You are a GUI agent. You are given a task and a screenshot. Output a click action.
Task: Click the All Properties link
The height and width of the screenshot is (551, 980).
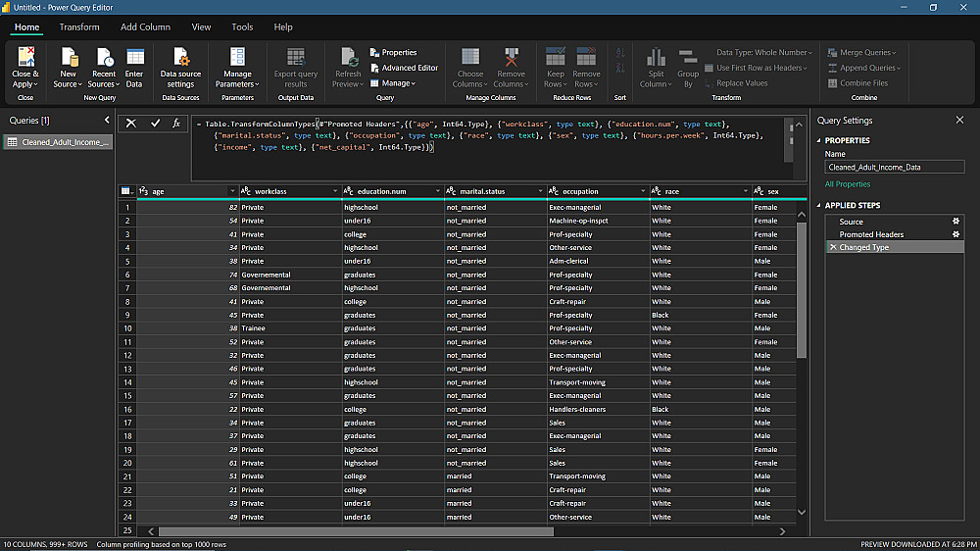pyautogui.click(x=848, y=184)
